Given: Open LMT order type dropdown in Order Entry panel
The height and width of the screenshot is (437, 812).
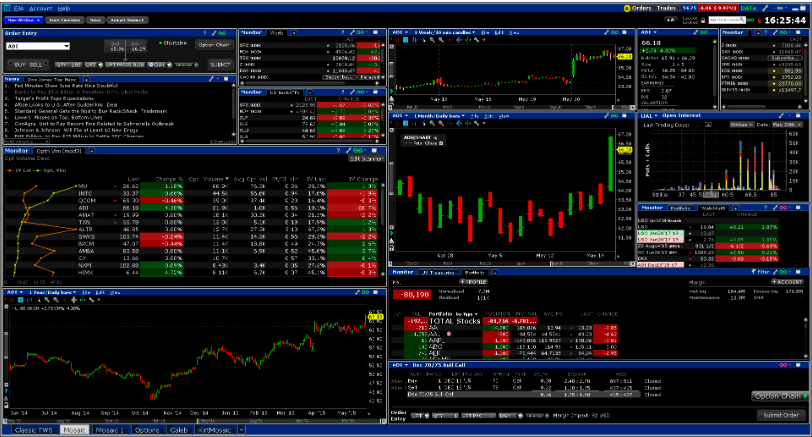Looking at the screenshot, I should (x=94, y=65).
